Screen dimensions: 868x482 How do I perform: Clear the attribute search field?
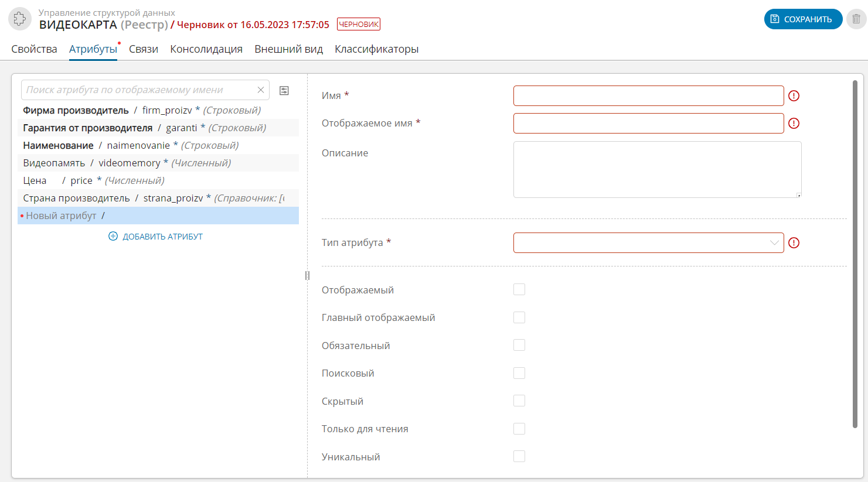pyautogui.click(x=261, y=90)
